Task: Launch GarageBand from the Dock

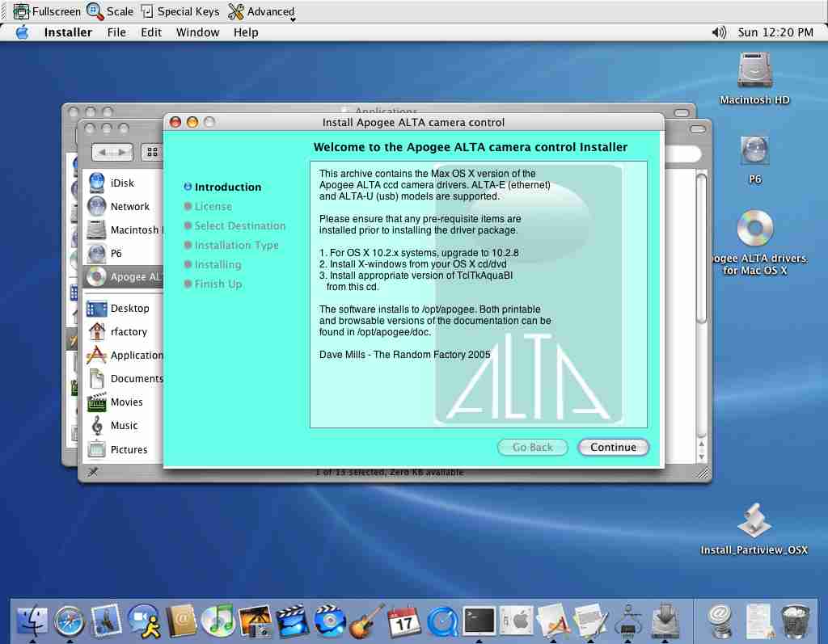Action: pos(366,621)
